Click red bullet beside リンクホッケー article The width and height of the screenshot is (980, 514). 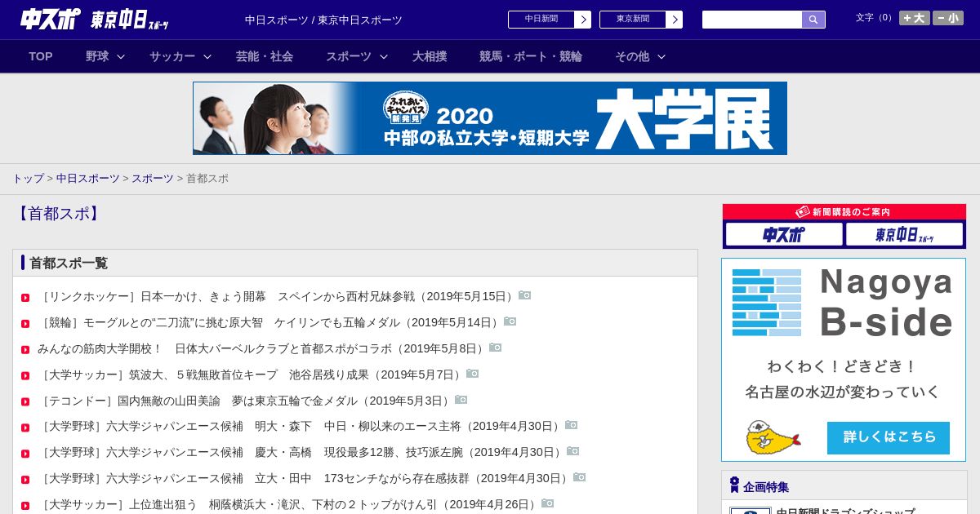25,298
